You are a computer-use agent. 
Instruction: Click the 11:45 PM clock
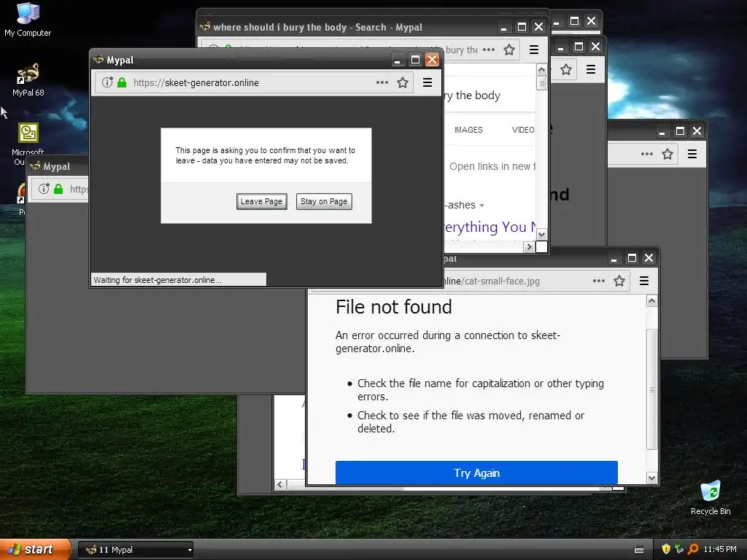click(720, 549)
